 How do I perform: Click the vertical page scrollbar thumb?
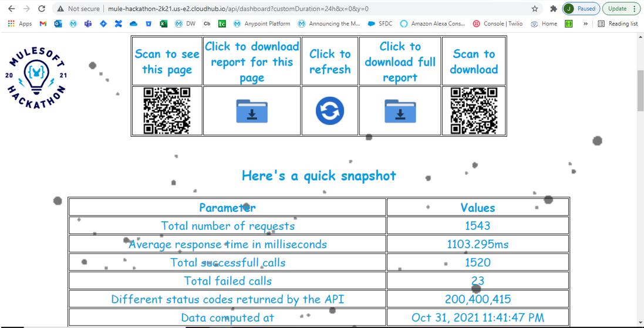click(x=640, y=90)
